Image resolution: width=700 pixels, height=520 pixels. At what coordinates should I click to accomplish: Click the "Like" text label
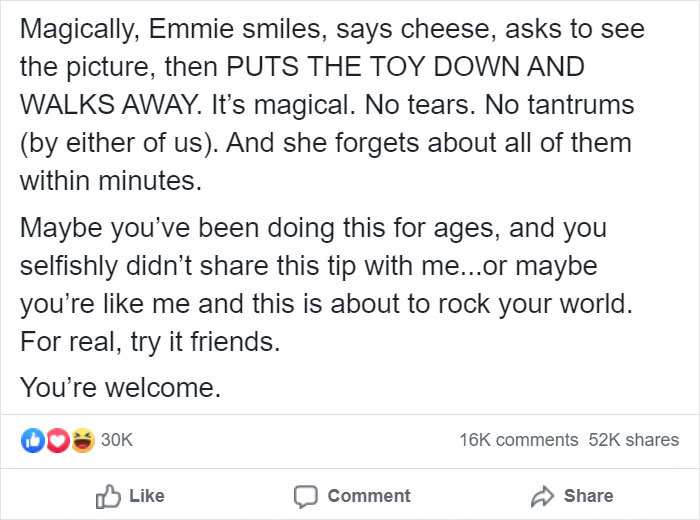click(146, 495)
